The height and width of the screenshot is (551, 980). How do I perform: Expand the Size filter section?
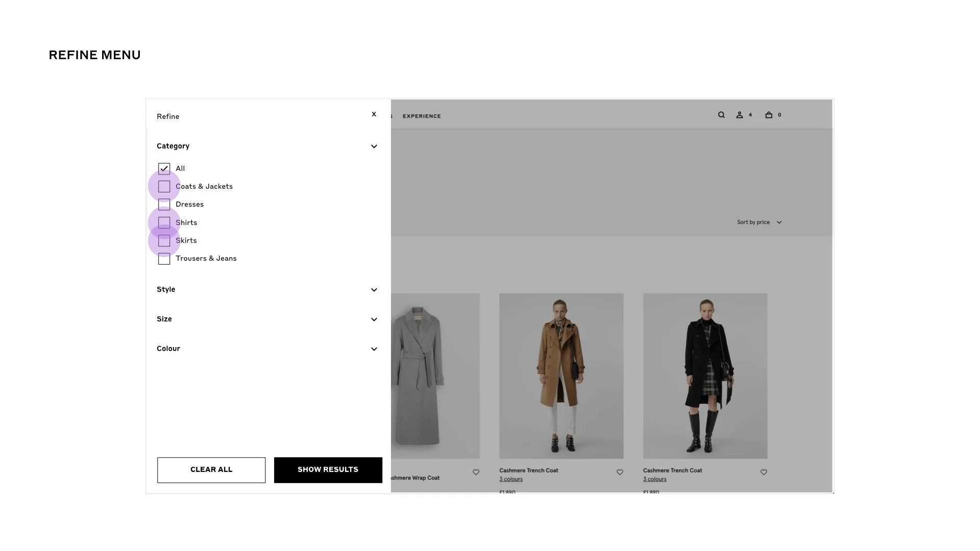tap(374, 319)
